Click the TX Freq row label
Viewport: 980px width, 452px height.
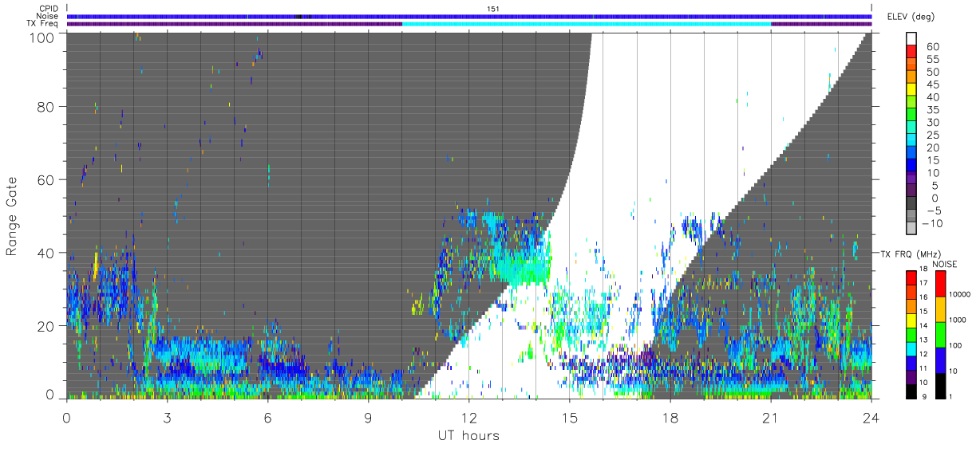pyautogui.click(x=43, y=23)
